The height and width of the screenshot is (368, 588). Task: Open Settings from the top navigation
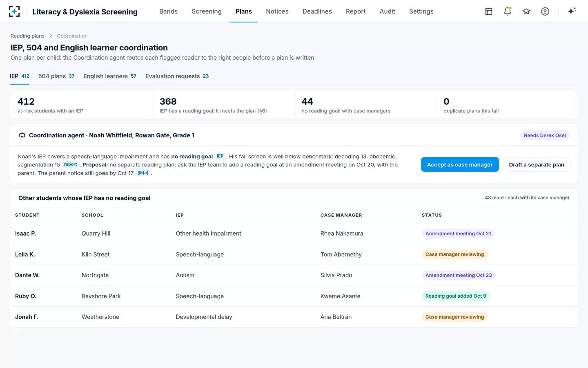421,11
